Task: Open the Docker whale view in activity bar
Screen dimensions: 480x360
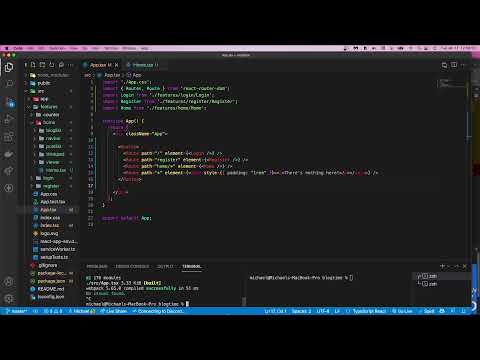Action: tap(9, 154)
